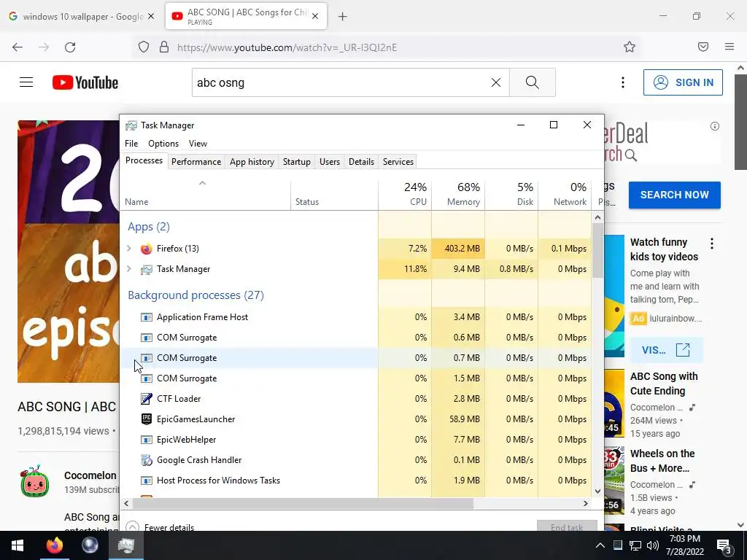747x560 pixels.
Task: Expand the Firefox (13) process group
Action: click(x=128, y=249)
